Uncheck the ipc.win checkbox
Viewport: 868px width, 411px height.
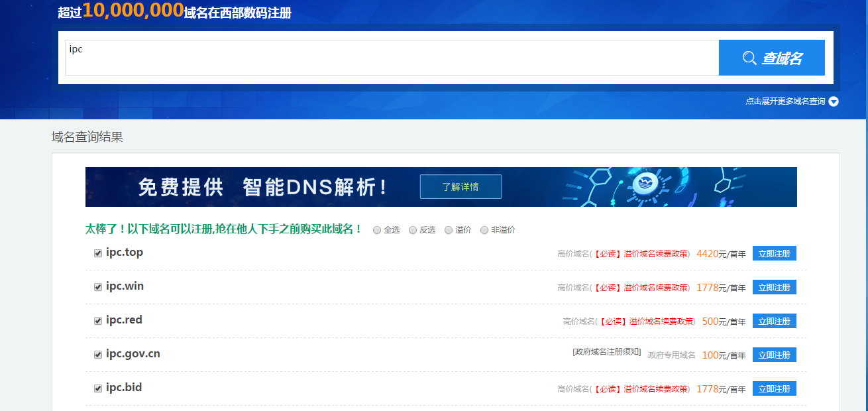[x=98, y=287]
